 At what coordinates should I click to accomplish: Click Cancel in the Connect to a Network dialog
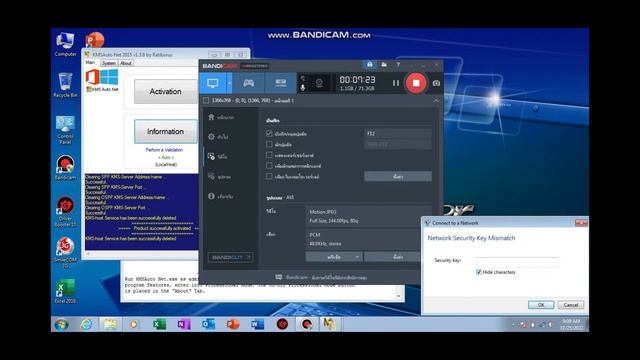pos(571,304)
